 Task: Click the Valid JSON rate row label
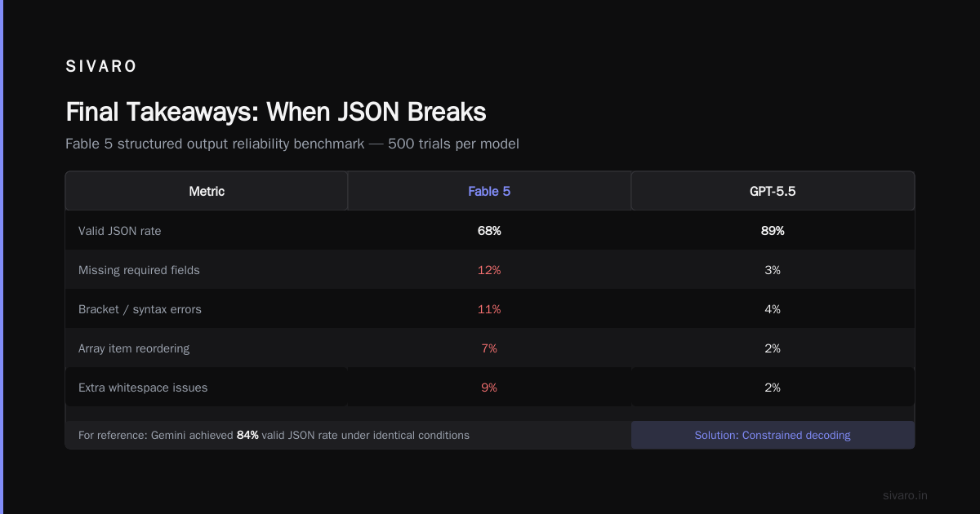(x=120, y=231)
